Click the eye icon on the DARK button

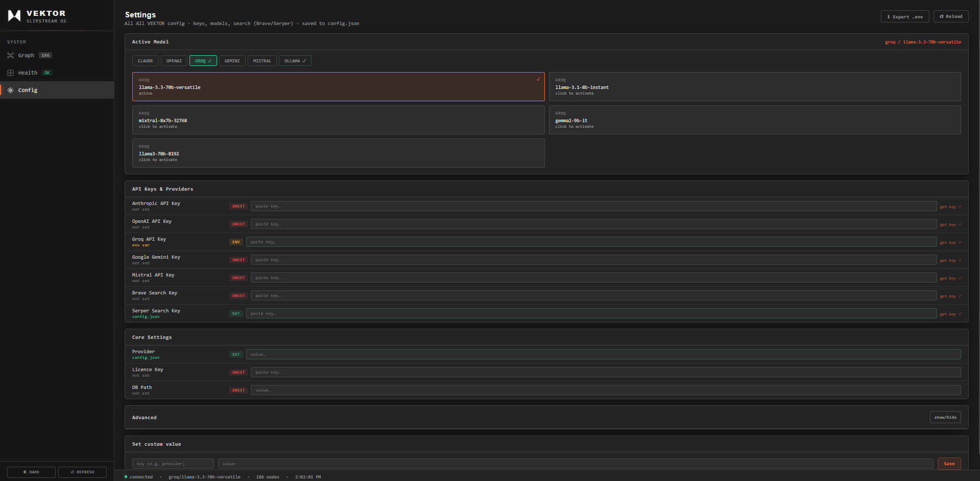25,472
